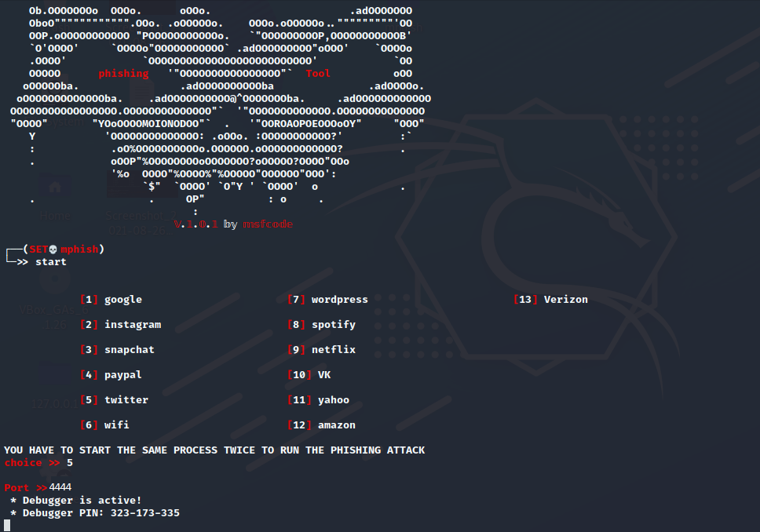This screenshot has height=532, width=760.
Task: Click the "Port >>" prompt label
Action: pos(26,488)
